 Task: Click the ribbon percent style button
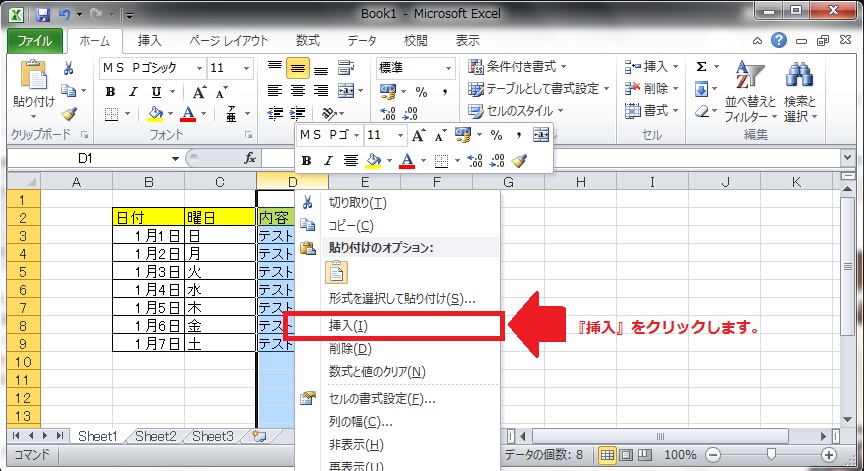tap(422, 92)
